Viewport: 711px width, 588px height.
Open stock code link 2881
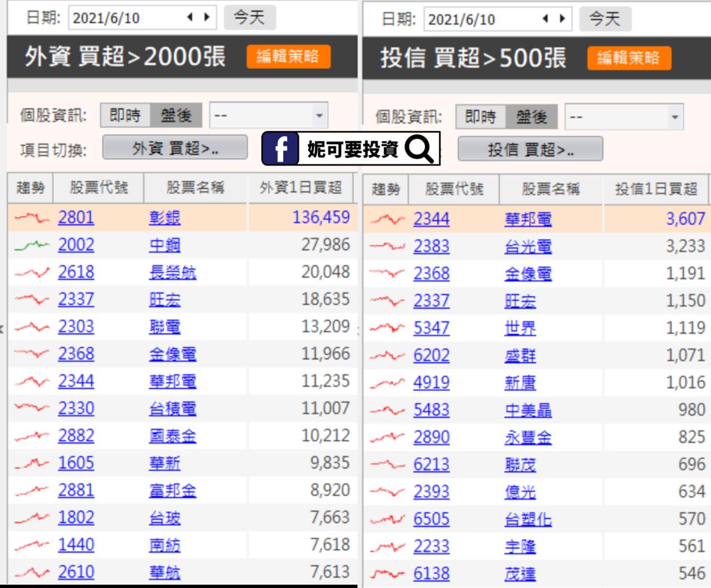point(76,490)
